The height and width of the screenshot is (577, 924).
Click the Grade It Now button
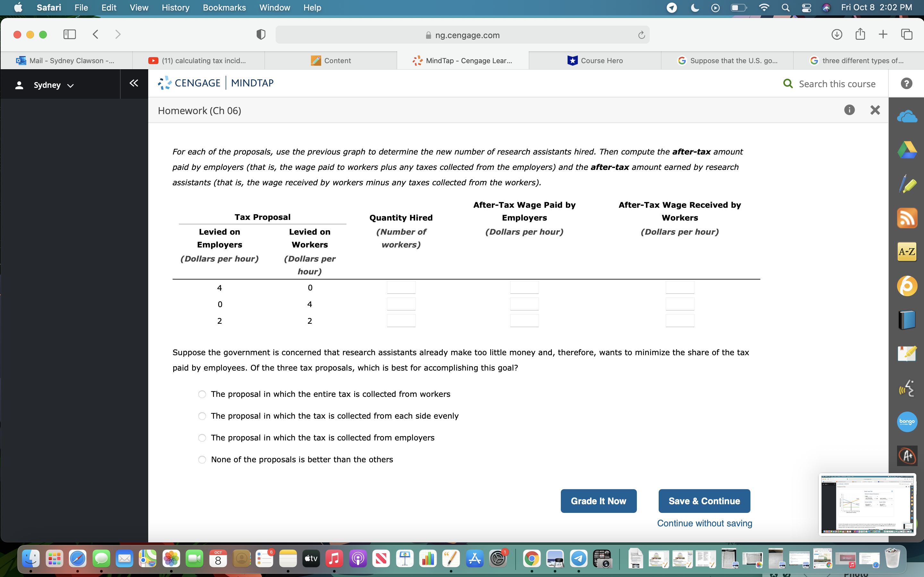[x=598, y=501]
